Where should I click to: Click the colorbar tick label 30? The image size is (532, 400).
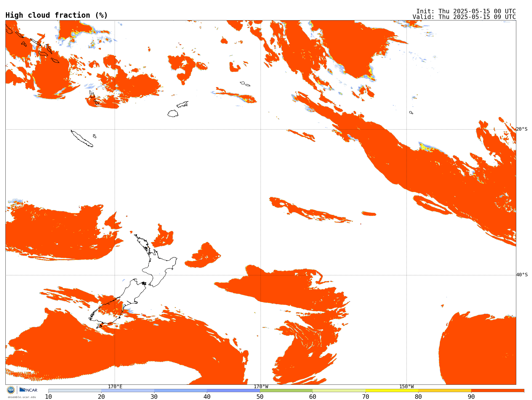(154, 397)
